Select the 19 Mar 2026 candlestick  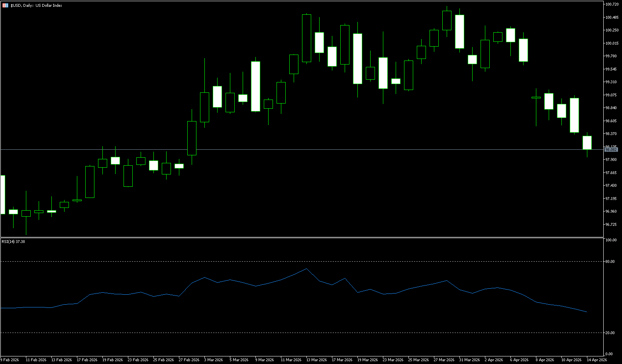357,59
